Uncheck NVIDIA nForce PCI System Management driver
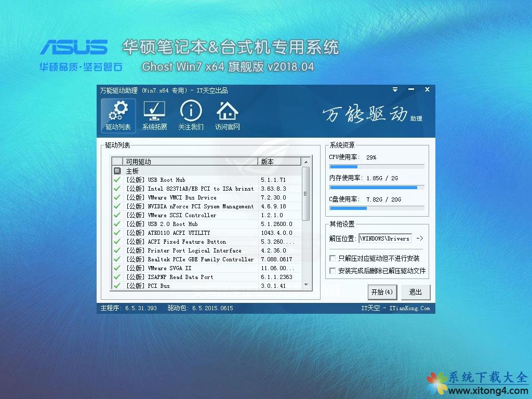 117,206
